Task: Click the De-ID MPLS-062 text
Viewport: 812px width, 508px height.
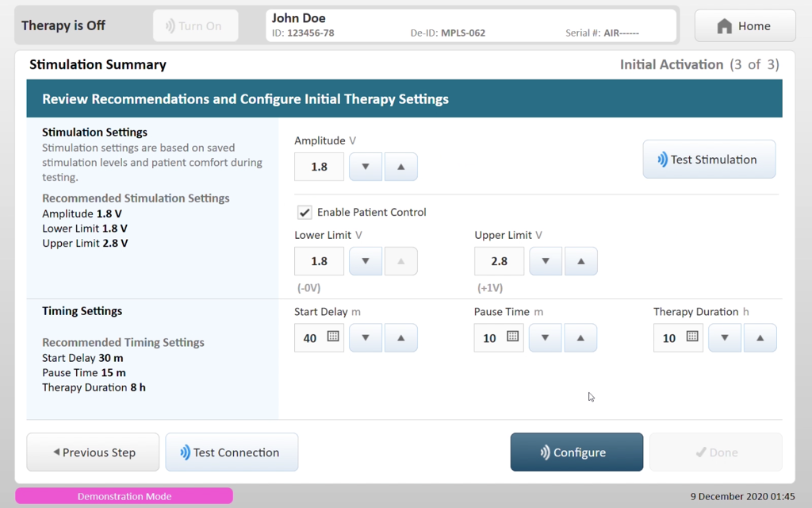Action: [448, 33]
